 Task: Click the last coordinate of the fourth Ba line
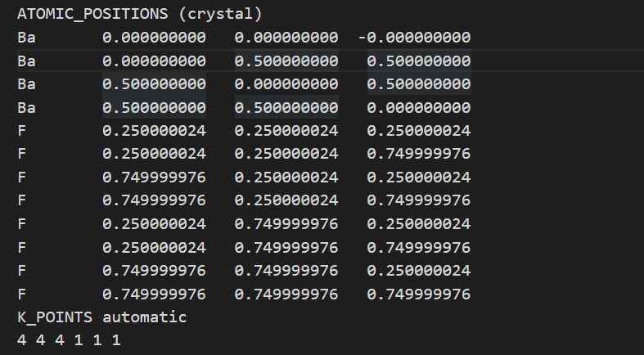[419, 107]
